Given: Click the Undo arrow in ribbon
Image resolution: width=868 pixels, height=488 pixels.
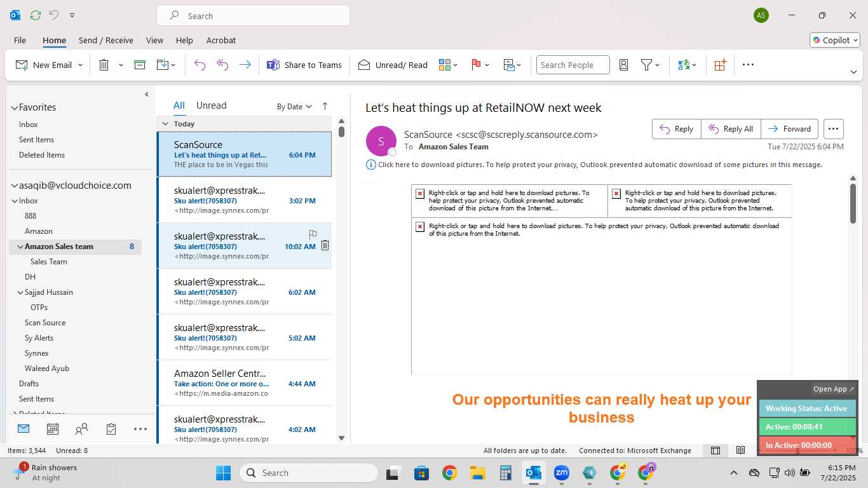Looking at the screenshot, I should point(200,65).
